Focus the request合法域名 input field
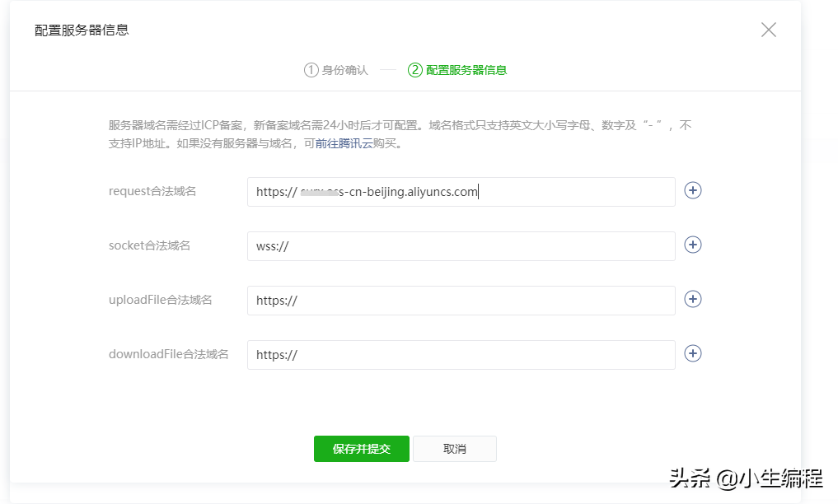 click(461, 192)
